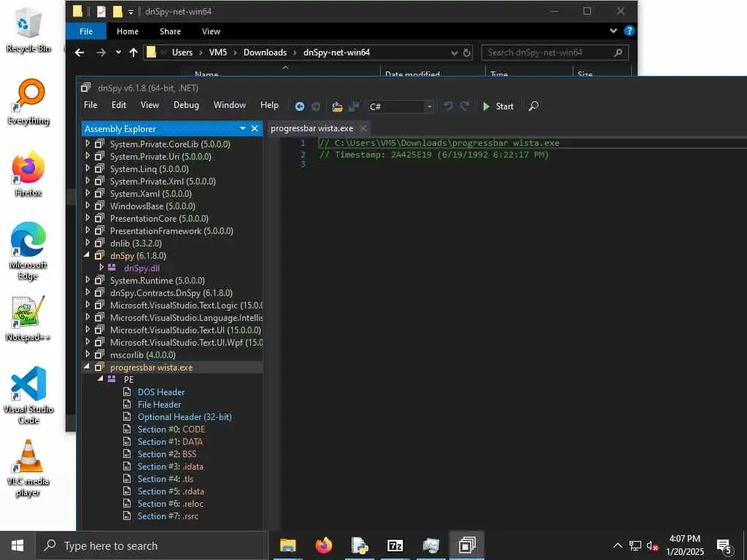This screenshot has width=747, height=560.
Task: Select the DOS Header entry
Action: [161, 392]
